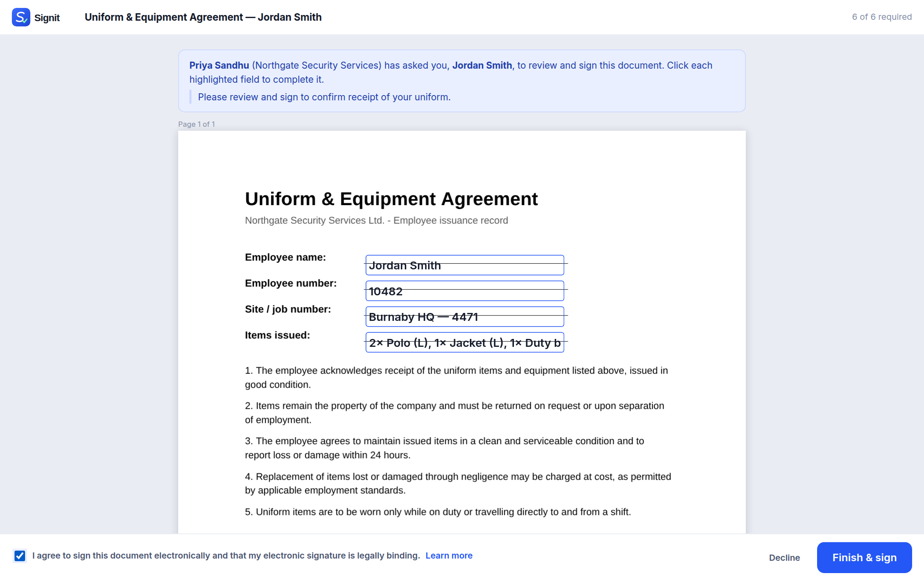The height and width of the screenshot is (581, 924).
Task: Click clause 4 about replacement charges
Action: coord(458,483)
